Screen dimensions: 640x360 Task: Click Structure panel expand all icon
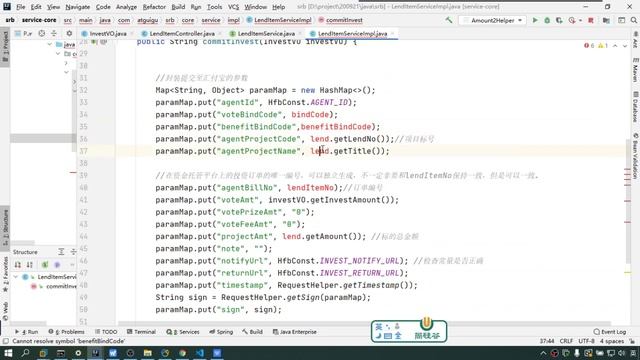tap(61, 252)
